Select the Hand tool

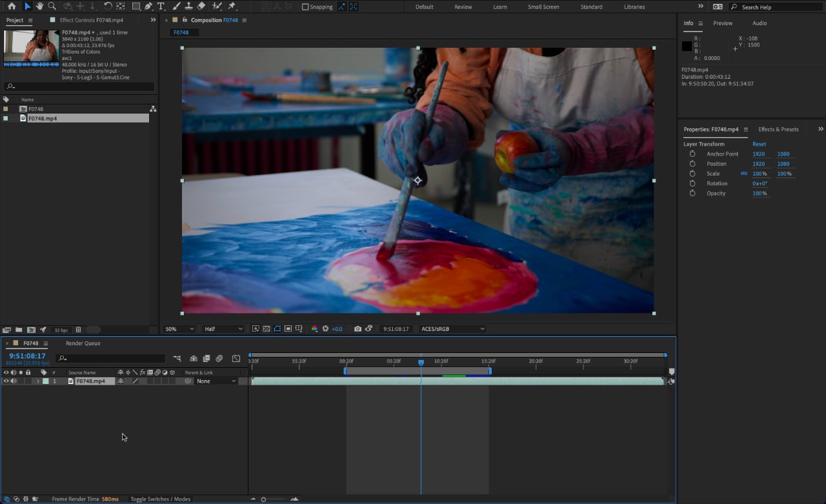(39, 6)
